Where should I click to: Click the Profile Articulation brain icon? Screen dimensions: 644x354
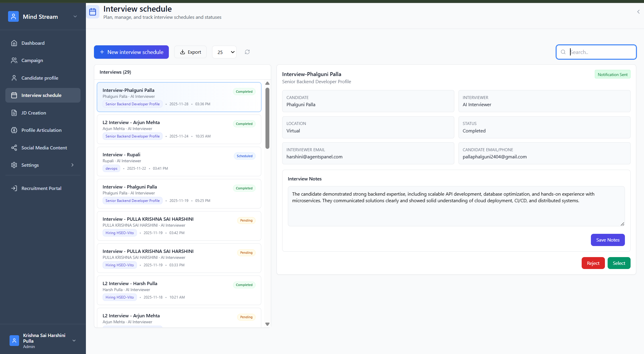coord(14,130)
